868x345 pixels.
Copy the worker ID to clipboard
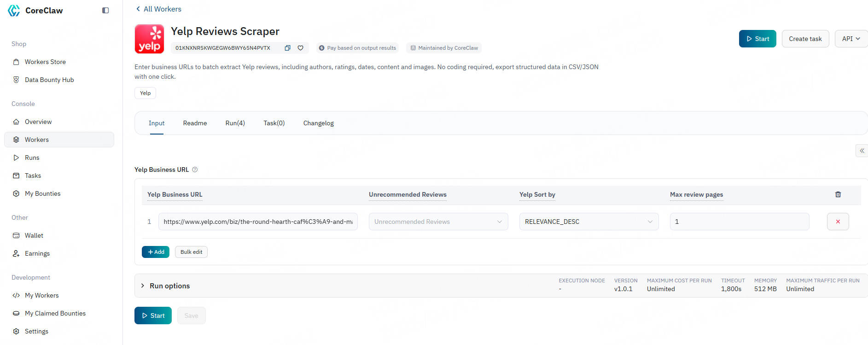pos(287,48)
